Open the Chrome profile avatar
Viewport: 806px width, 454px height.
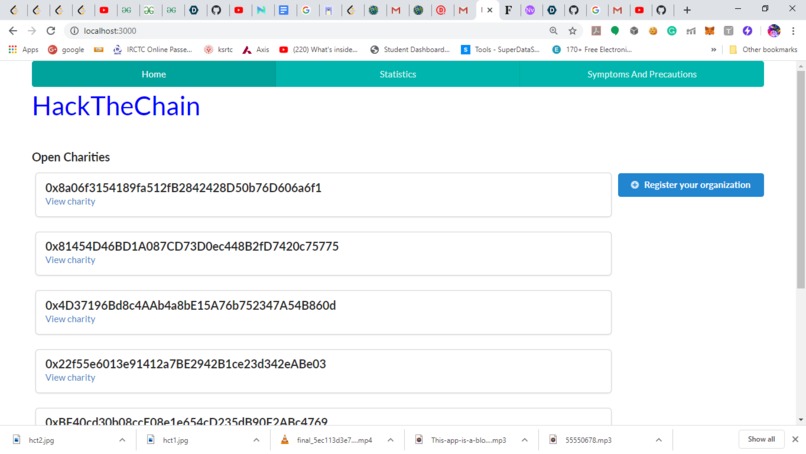pos(774,31)
